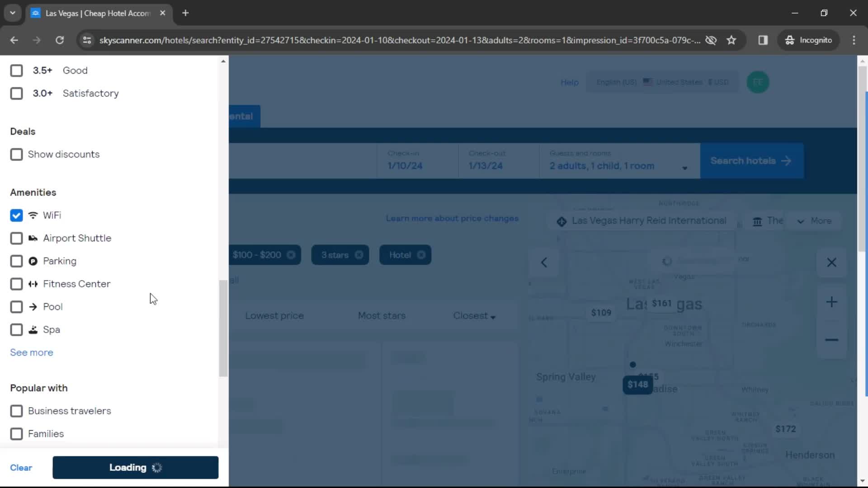
Task: Select Lowest price sort tab
Action: coord(275,315)
